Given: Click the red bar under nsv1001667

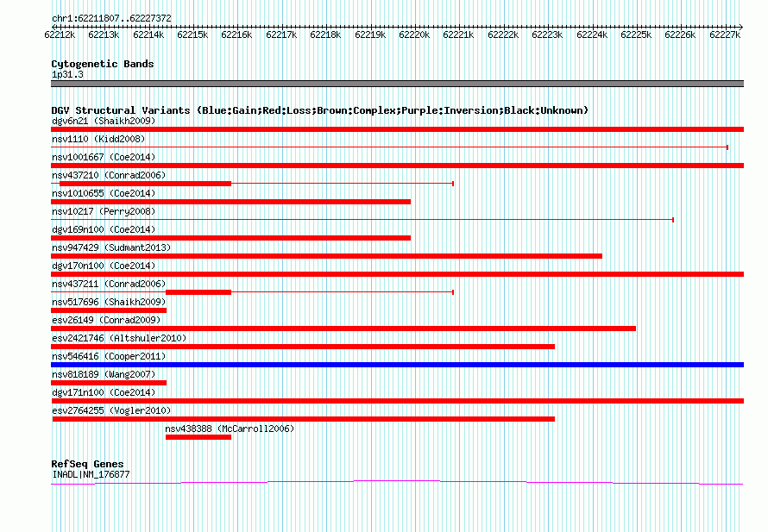Looking at the screenshot, I should click(x=397, y=166).
